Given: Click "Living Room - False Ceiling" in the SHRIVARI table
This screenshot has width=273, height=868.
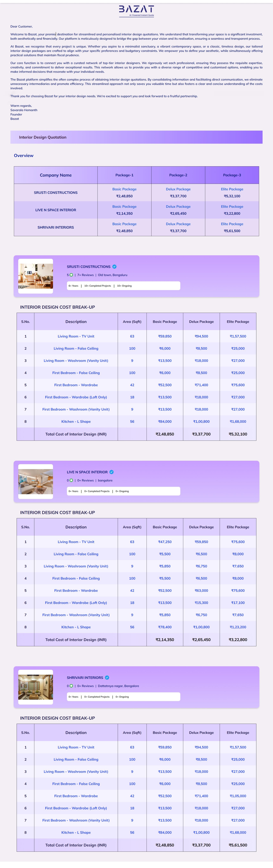Looking at the screenshot, I should tap(76, 759).
